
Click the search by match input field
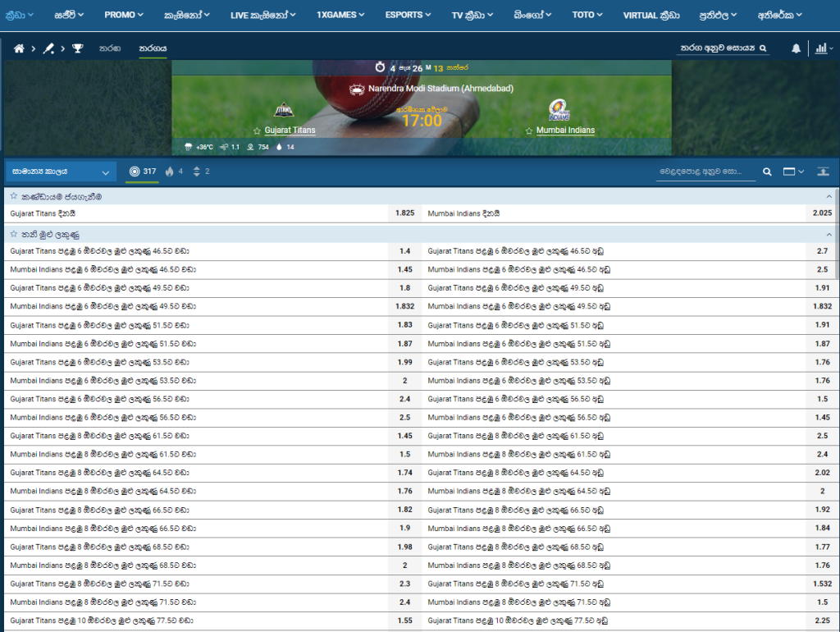click(718, 48)
